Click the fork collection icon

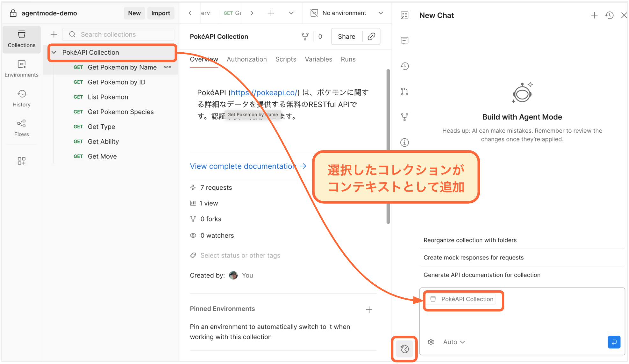[x=305, y=36]
